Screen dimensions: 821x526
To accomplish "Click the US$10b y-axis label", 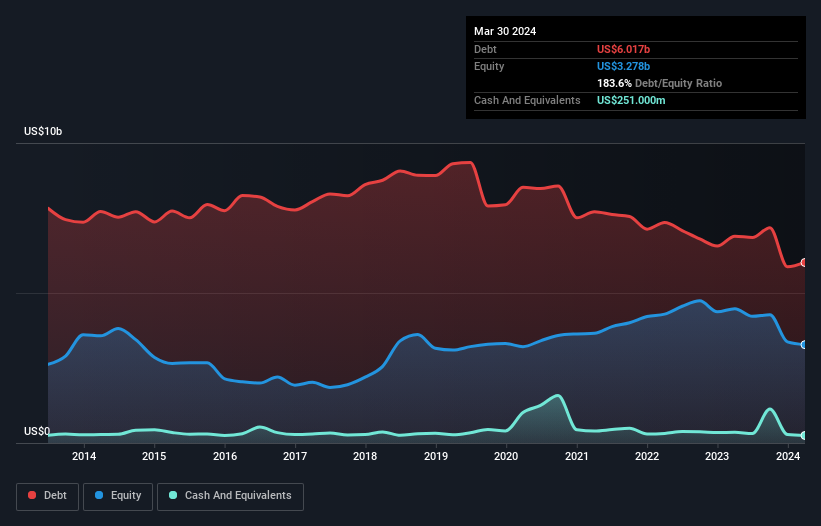I will tap(43, 131).
